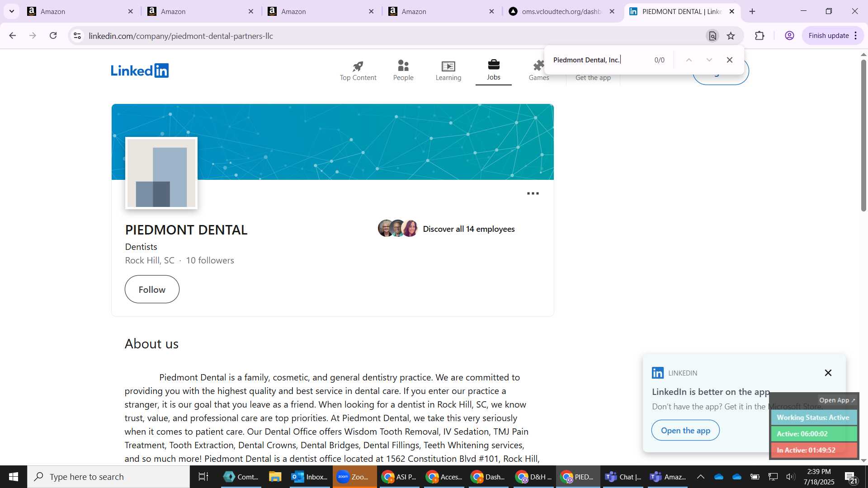Open LinkedIn home logo
Screen dimensions: 868x488
(x=140, y=70)
